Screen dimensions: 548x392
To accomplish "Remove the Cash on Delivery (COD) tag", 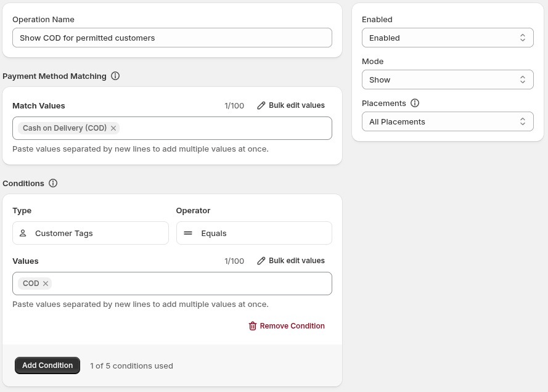I will (113, 128).
